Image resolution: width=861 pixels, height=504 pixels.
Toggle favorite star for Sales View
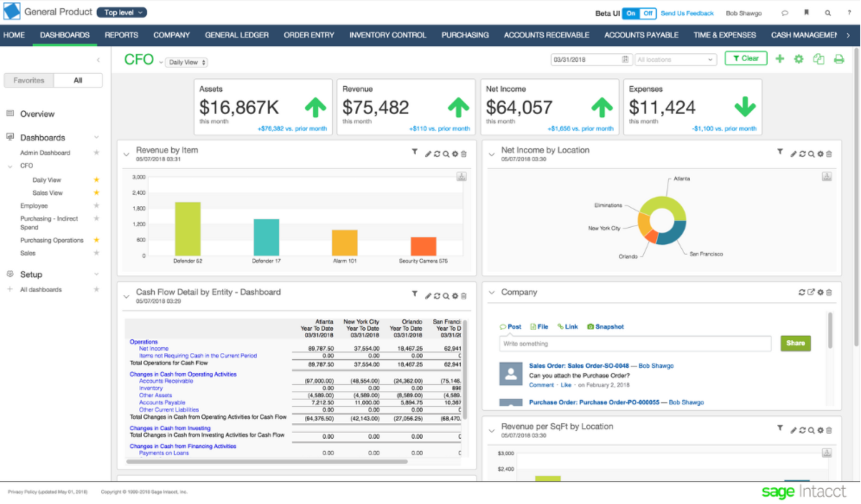tap(96, 193)
